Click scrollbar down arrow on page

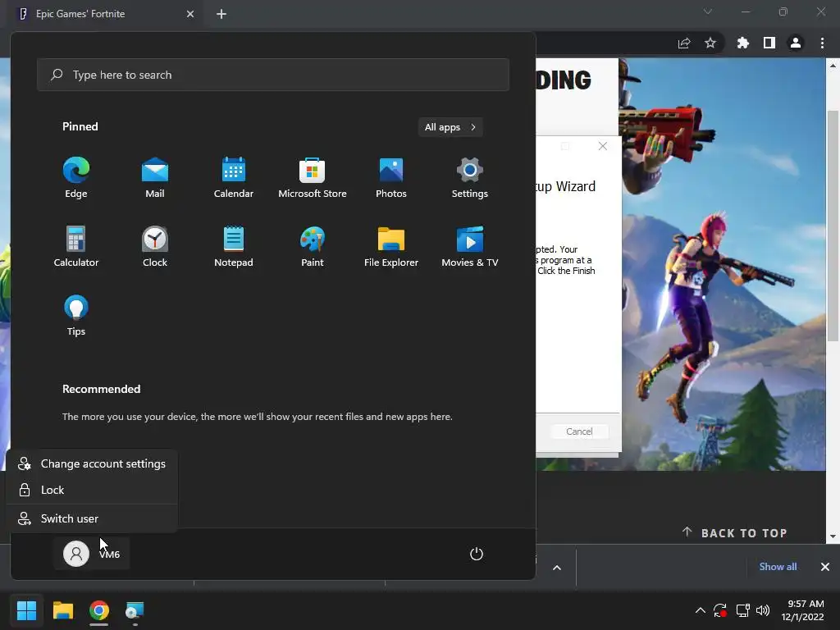[x=833, y=536]
